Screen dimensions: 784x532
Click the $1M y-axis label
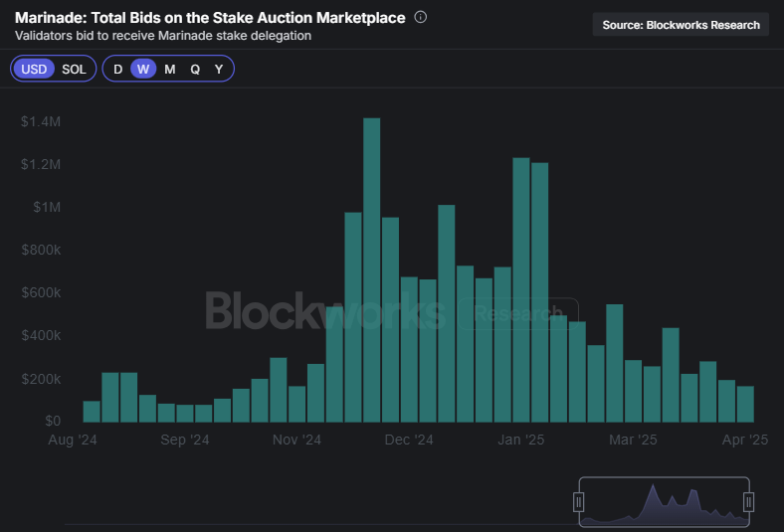pos(46,208)
